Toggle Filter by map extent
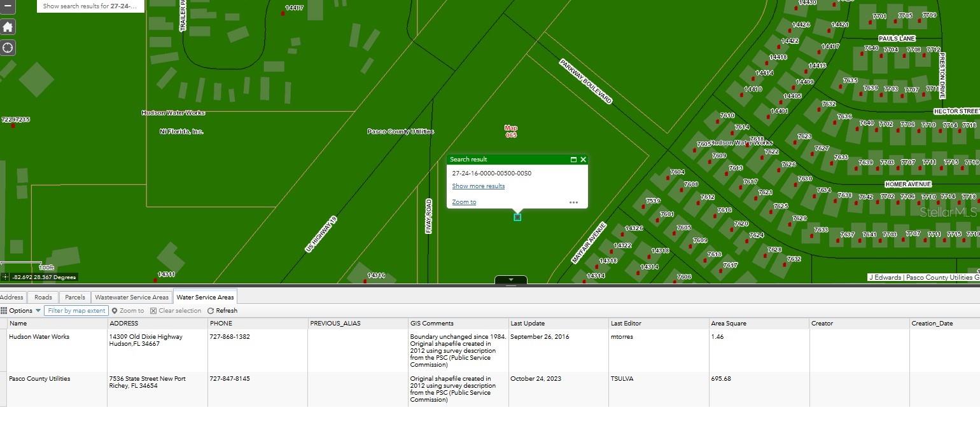Image resolution: width=980 pixels, height=424 pixels. tap(76, 311)
